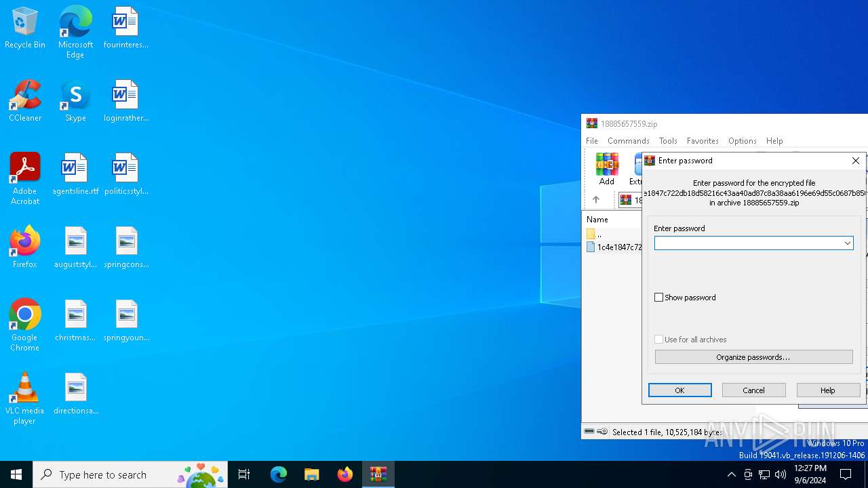Open Task View on the taskbar
Image resolution: width=868 pixels, height=488 pixels.
click(x=244, y=474)
